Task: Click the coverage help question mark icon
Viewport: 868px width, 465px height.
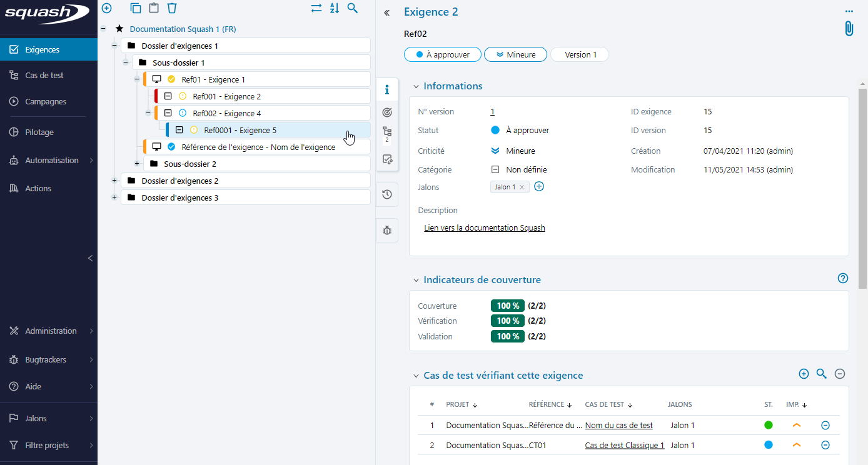Action: click(x=842, y=279)
